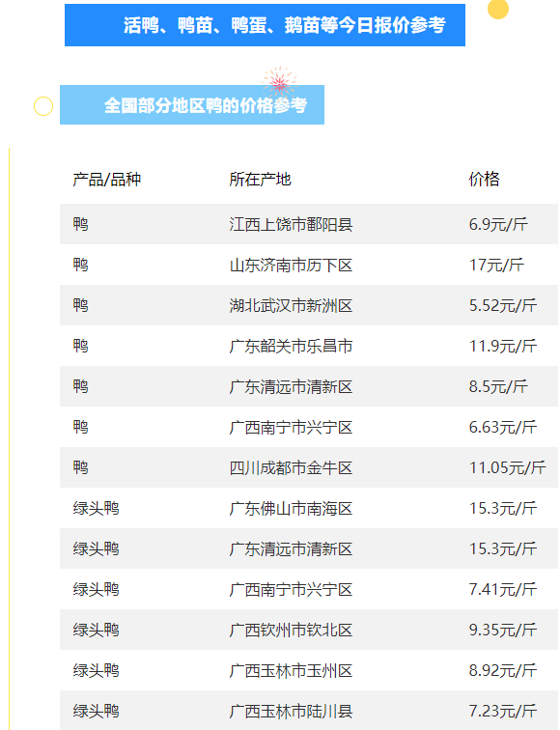Click the pink firework sparkle icon
The image size is (560, 730).
279,81
